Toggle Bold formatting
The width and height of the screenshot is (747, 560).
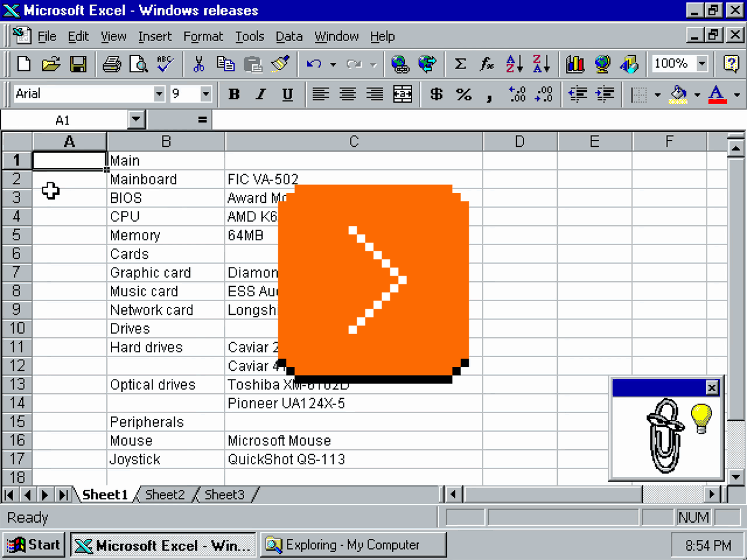(234, 94)
